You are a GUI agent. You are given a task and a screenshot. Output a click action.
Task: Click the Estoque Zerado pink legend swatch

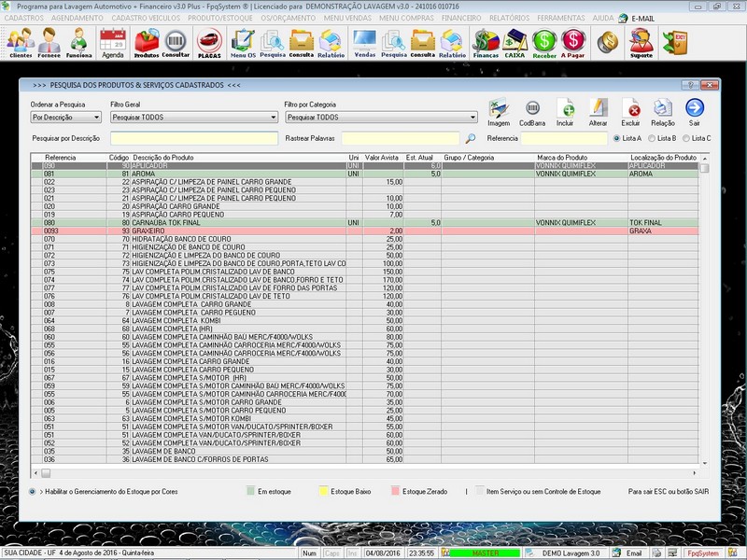[395, 491]
